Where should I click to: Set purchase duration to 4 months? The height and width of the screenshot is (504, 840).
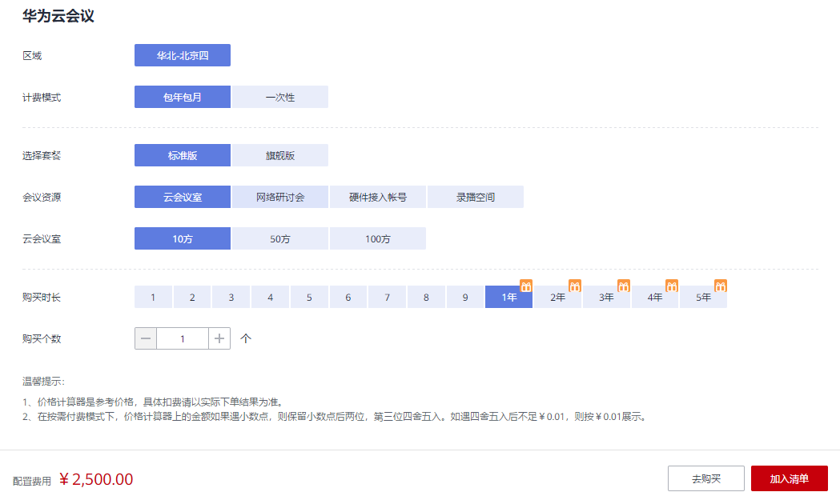click(x=271, y=298)
